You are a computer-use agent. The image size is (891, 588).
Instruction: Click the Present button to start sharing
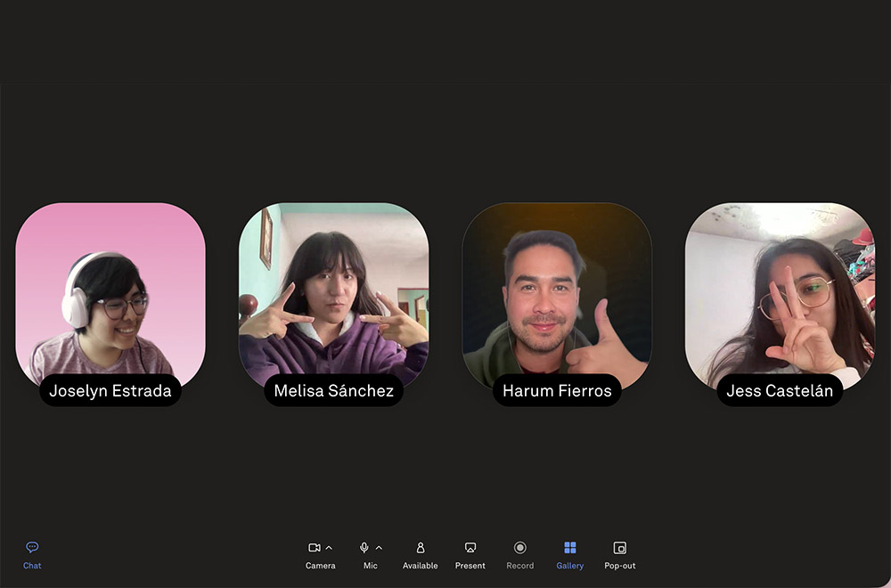click(x=470, y=548)
